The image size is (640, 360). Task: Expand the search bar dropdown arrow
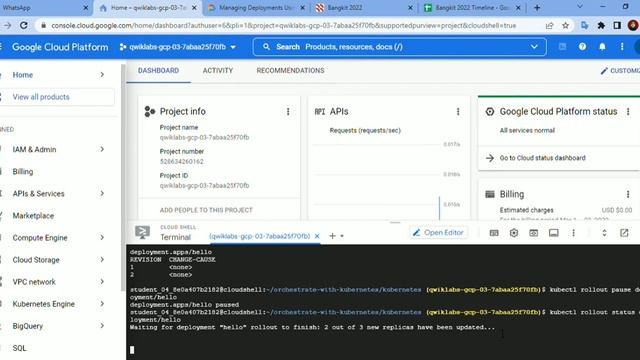click(x=534, y=47)
